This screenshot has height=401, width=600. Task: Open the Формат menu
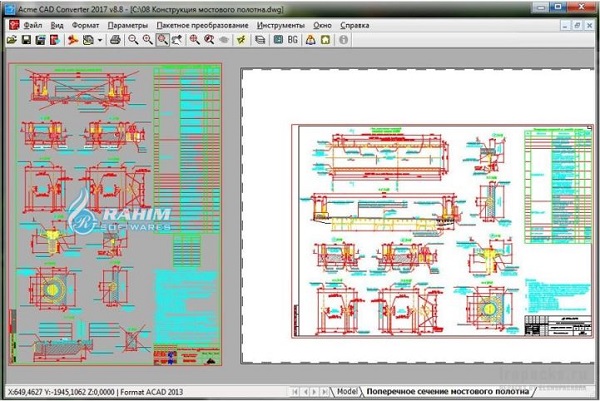86,23
